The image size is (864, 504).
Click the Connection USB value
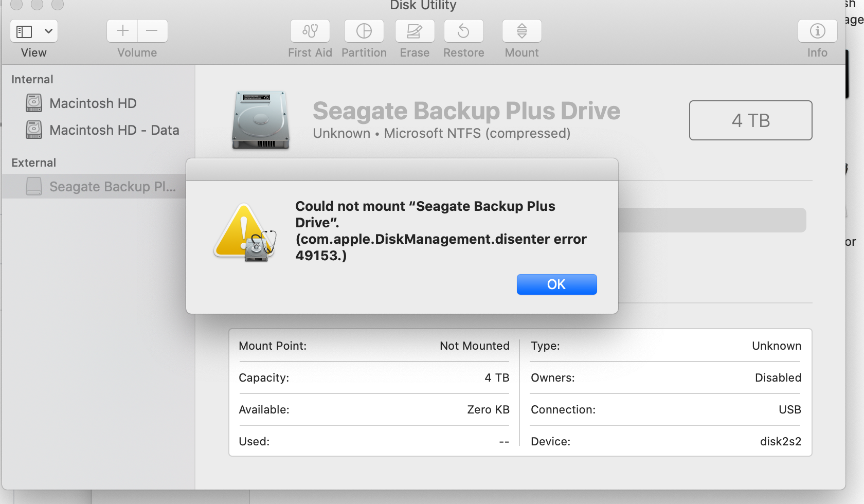pos(790,409)
